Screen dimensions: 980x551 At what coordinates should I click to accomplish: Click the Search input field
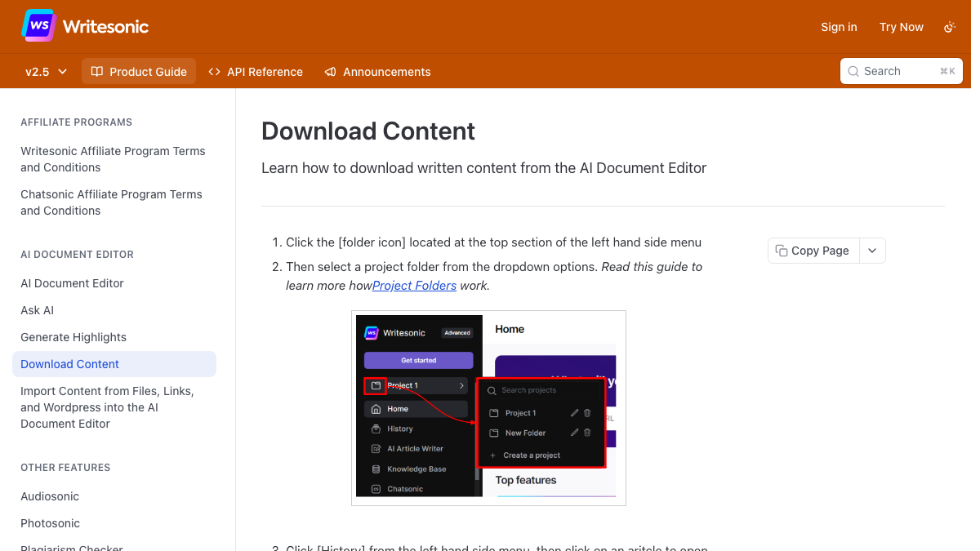[x=902, y=71]
